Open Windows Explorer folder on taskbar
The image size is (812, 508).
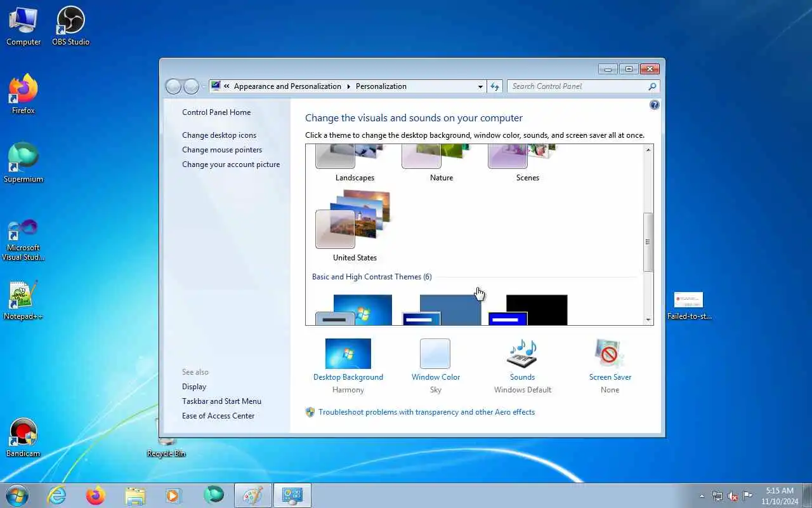click(x=135, y=495)
